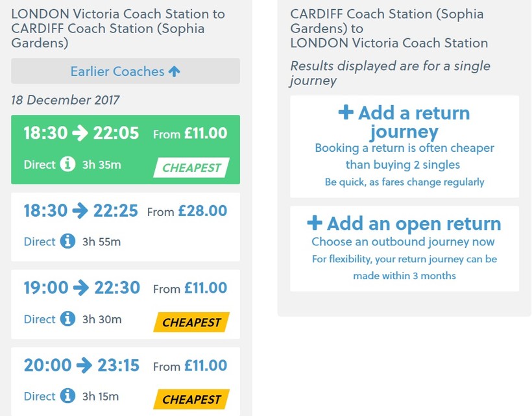532x416 pixels.
Task: Click the up arrow beside Earlier Coaches
Action: tap(174, 71)
